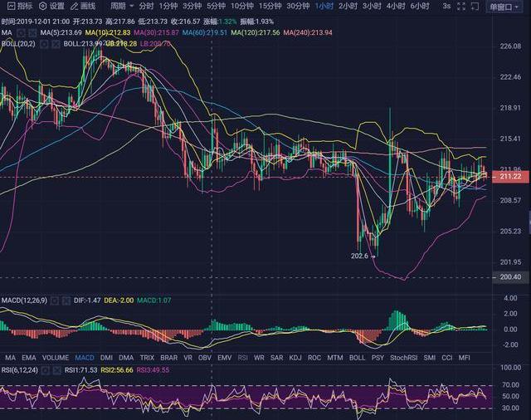Select the 分时 time-sharing view
The height and width of the screenshot is (420, 531).
[x=146, y=6]
